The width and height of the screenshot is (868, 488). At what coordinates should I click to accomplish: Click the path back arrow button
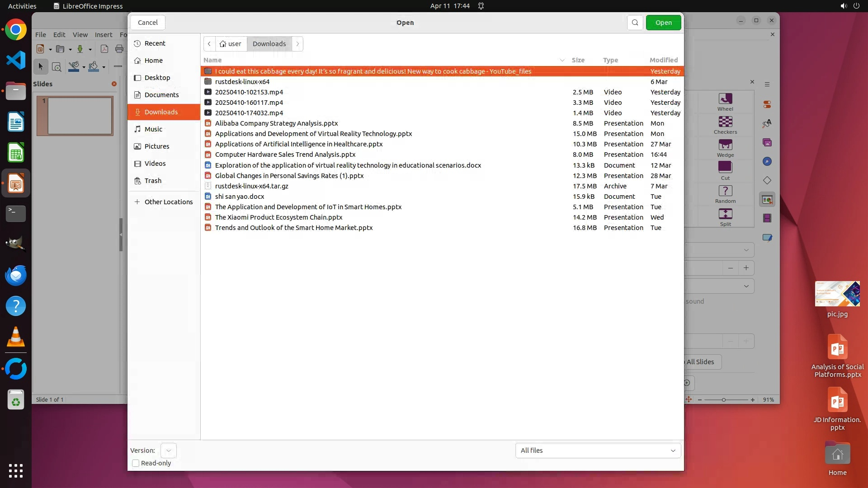[209, 44]
